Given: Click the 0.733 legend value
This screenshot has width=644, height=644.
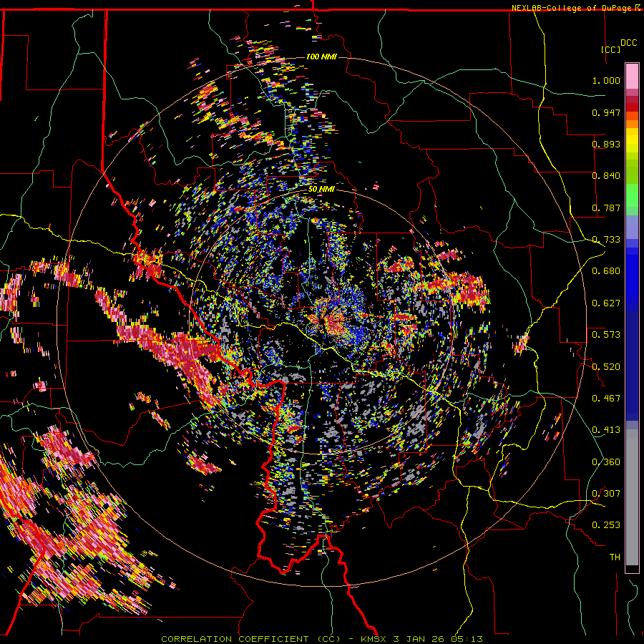Looking at the screenshot, I should click(x=606, y=240).
